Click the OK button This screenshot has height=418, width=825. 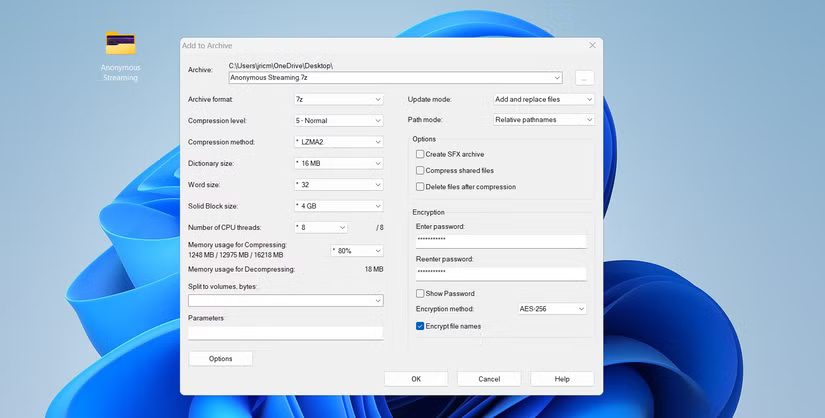(x=416, y=379)
